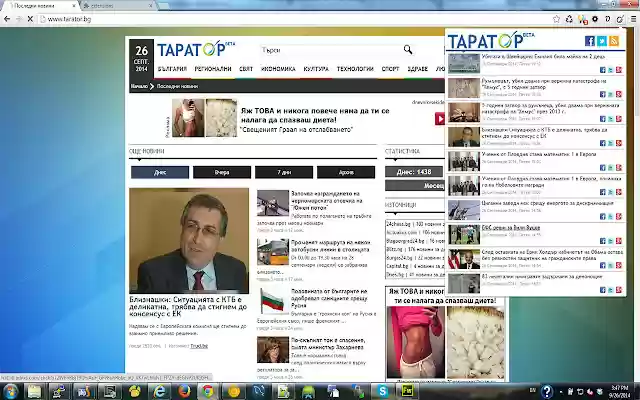Screen dimensions: 640x400
Task: Open Skype from the taskbar
Action: (x=382, y=391)
